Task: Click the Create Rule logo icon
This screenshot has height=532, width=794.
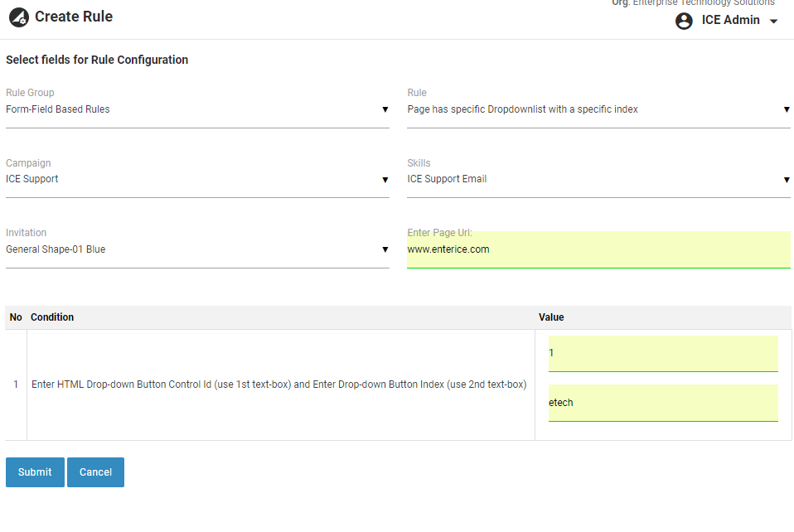Action: pos(19,17)
